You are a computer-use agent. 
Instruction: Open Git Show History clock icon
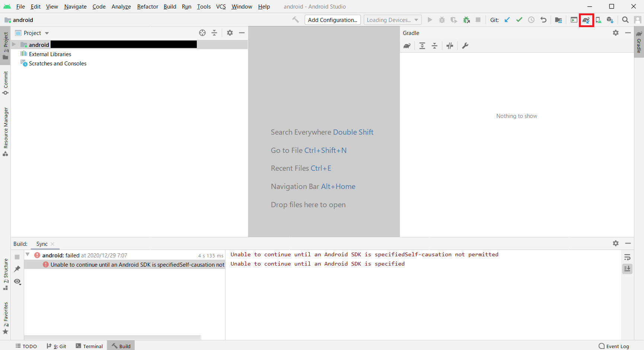(531, 20)
